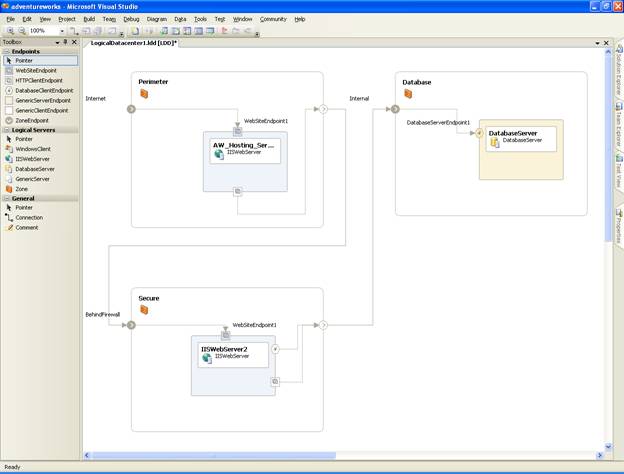This screenshot has width=624, height=474.
Task: Open the Help menu
Action: point(300,19)
